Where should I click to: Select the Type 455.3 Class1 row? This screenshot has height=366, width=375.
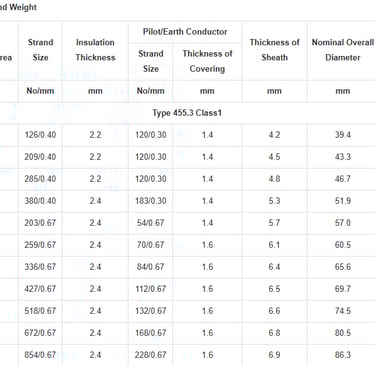click(187, 113)
